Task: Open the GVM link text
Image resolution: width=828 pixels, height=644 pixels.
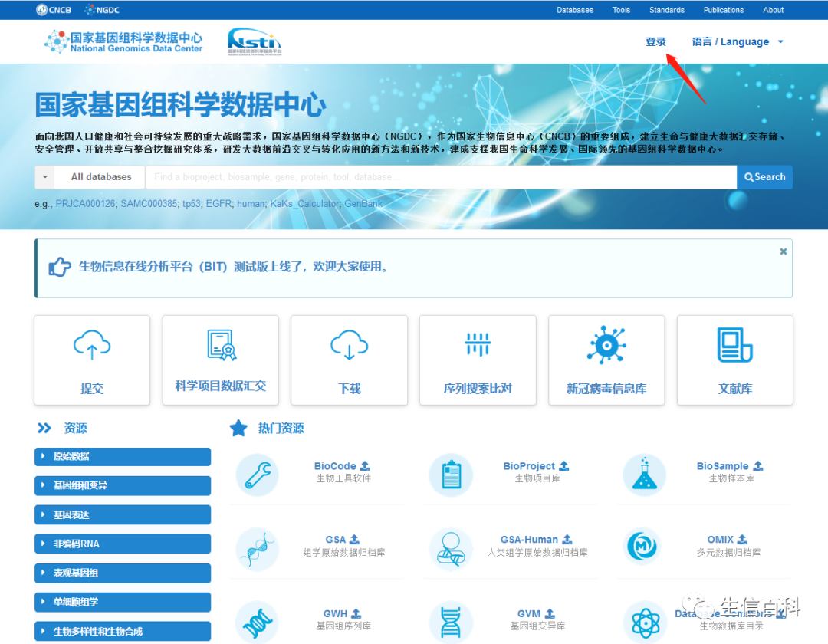Action: click(528, 613)
